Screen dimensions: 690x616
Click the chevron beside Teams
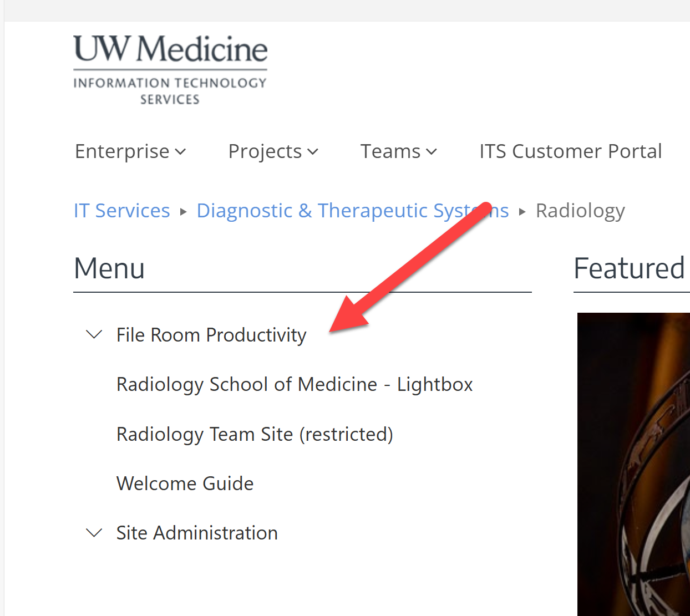(432, 152)
